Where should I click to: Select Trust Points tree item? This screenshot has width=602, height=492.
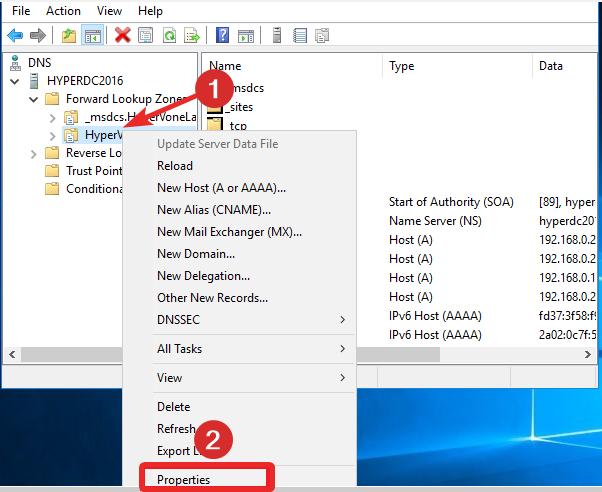[x=94, y=171]
